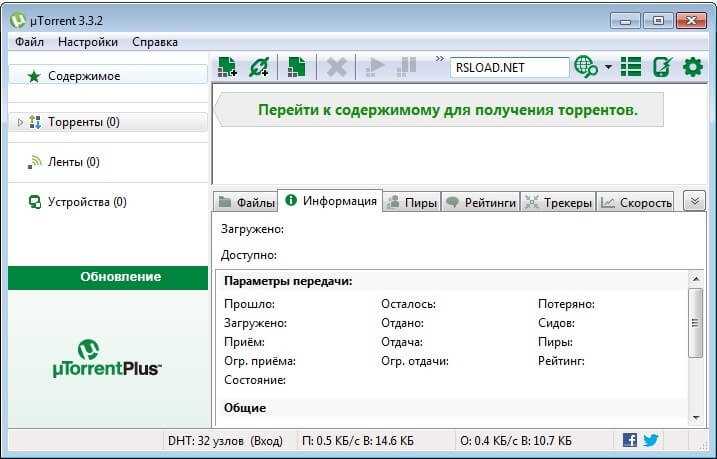Click the info pane scrollbar thumb

696,322
